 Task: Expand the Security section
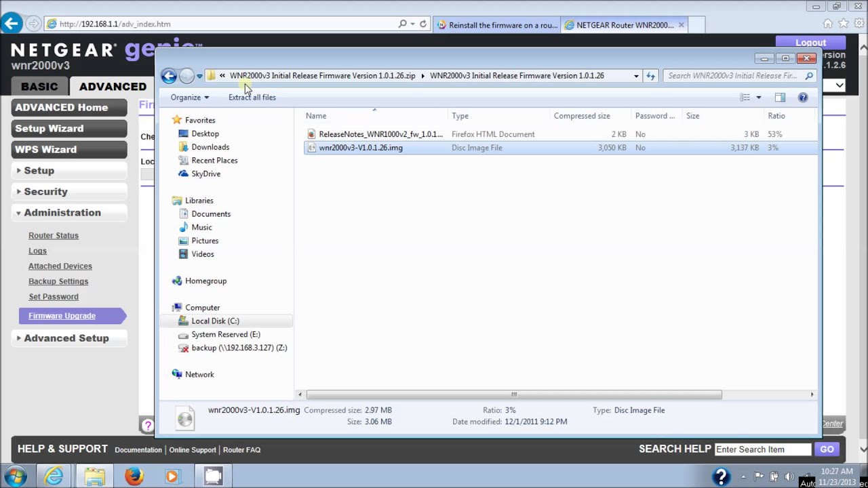69,192
